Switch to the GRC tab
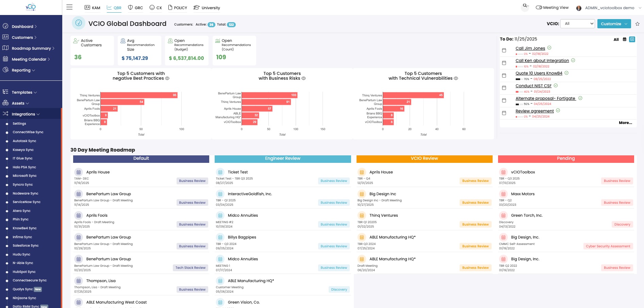The height and width of the screenshot is (308, 644). click(135, 7)
